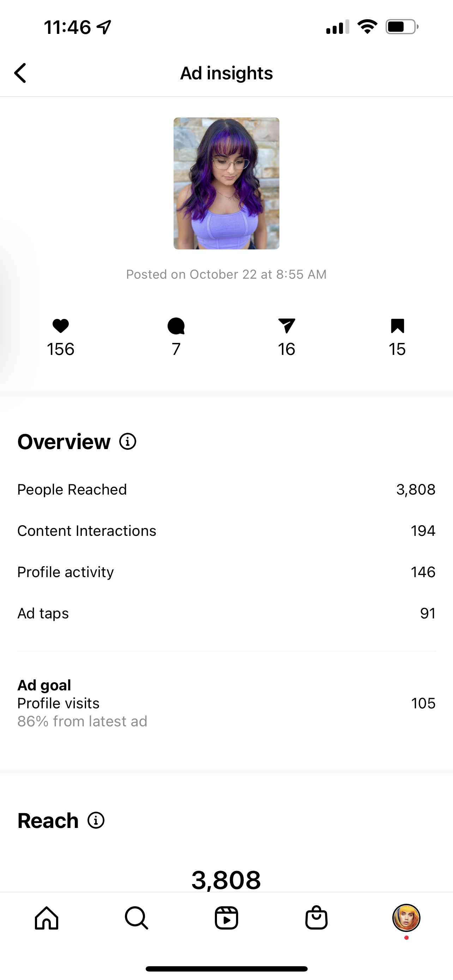Open the Reels tab
The width and height of the screenshot is (453, 980).
pyautogui.click(x=226, y=918)
